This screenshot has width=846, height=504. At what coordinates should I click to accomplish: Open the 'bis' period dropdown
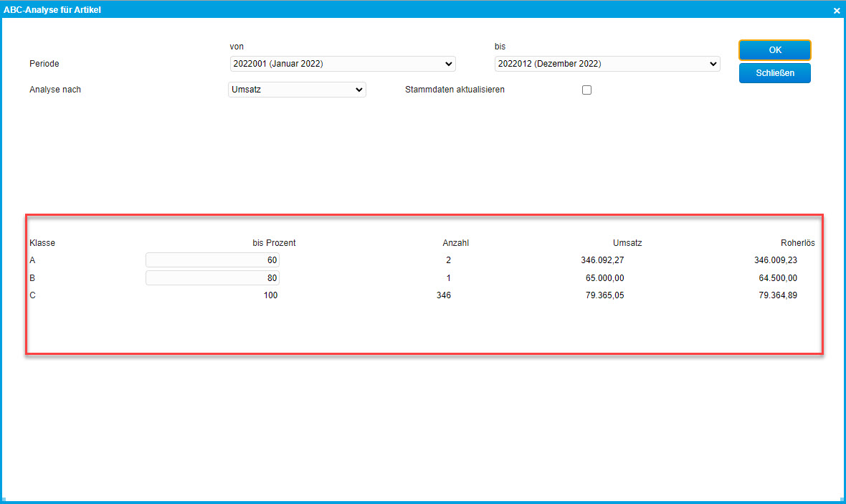[607, 64]
